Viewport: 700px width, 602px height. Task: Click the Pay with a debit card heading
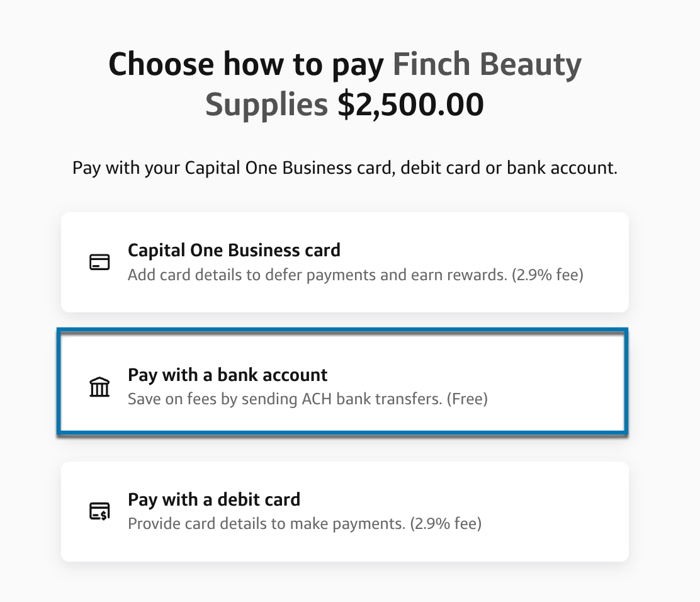point(213,499)
